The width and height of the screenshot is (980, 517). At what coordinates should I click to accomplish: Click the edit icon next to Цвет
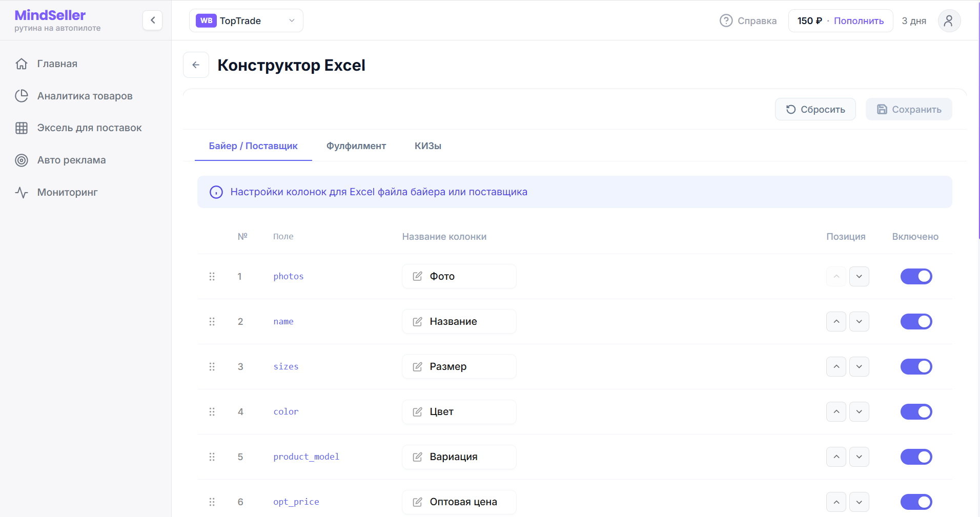point(418,411)
